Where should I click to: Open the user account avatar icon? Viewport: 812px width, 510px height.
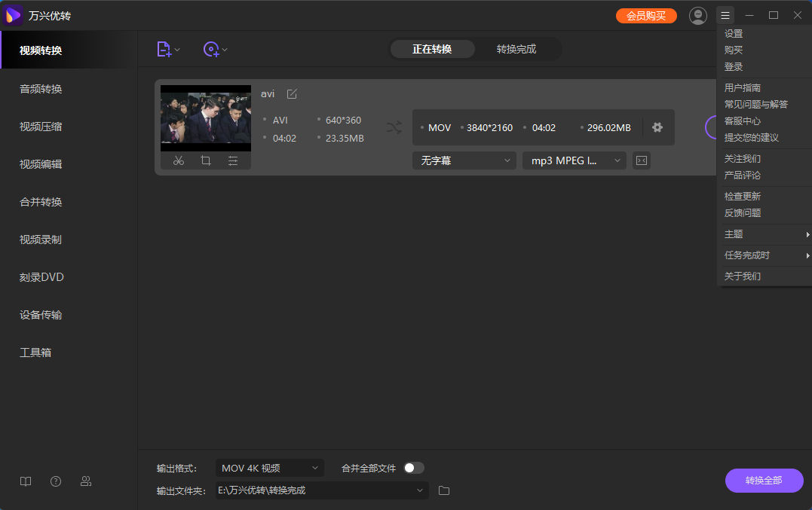click(697, 16)
